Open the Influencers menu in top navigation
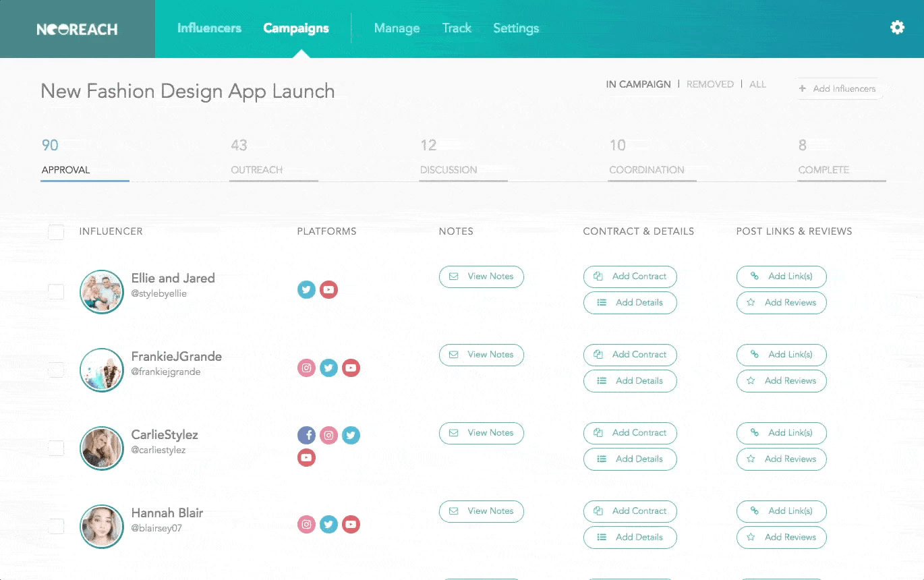The image size is (924, 580). click(209, 28)
